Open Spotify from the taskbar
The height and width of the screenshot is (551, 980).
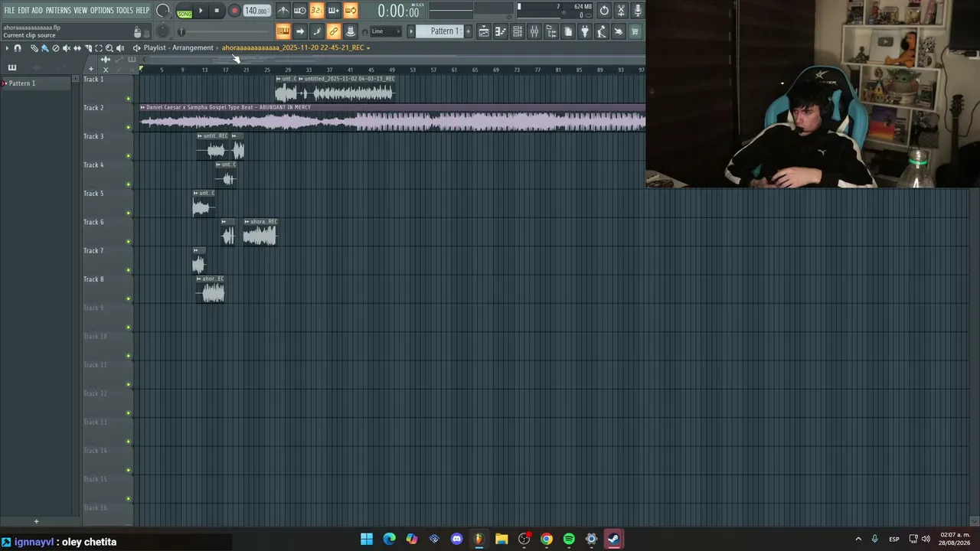pyautogui.click(x=569, y=540)
